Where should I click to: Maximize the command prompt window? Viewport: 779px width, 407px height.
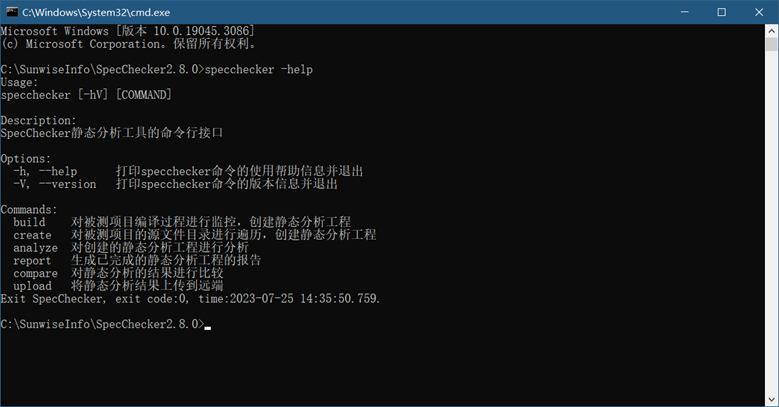[721, 12]
